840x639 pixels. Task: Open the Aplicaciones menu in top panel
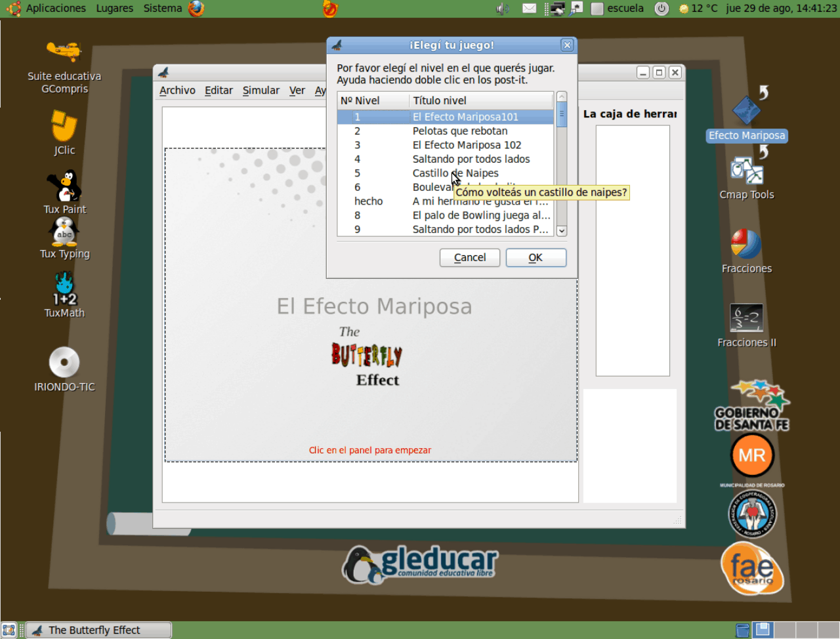(56, 9)
